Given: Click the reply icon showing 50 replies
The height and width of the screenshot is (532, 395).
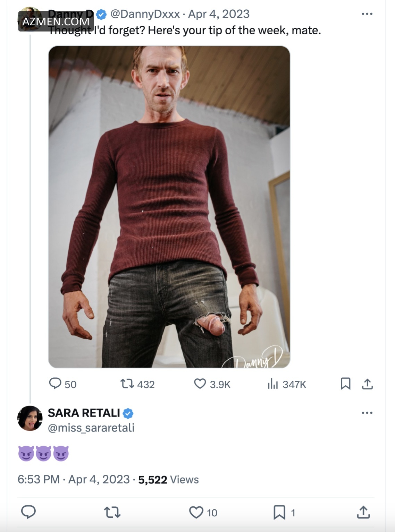Looking at the screenshot, I should point(55,384).
